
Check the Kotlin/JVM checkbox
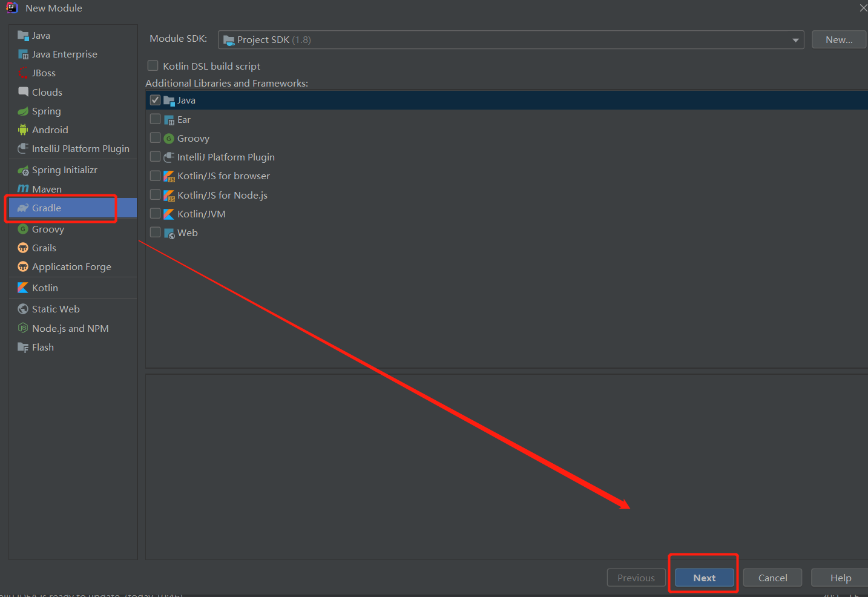pos(156,213)
